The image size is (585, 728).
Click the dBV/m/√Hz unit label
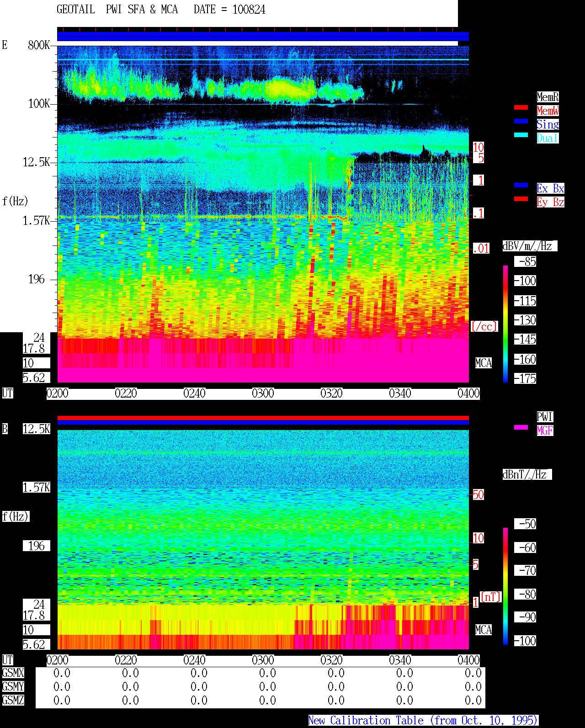point(530,246)
